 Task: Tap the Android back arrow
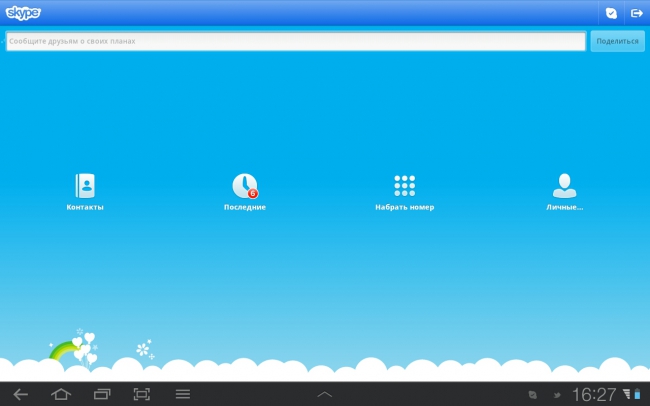tap(20, 394)
